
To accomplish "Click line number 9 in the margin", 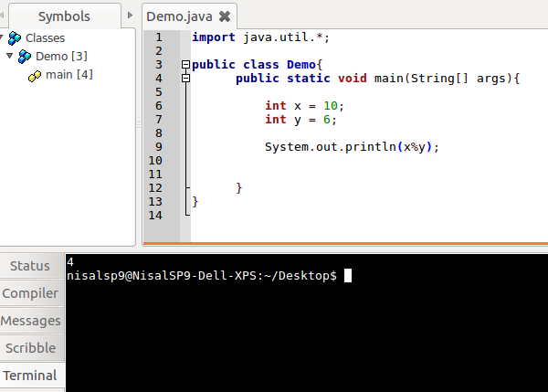I will (159, 147).
